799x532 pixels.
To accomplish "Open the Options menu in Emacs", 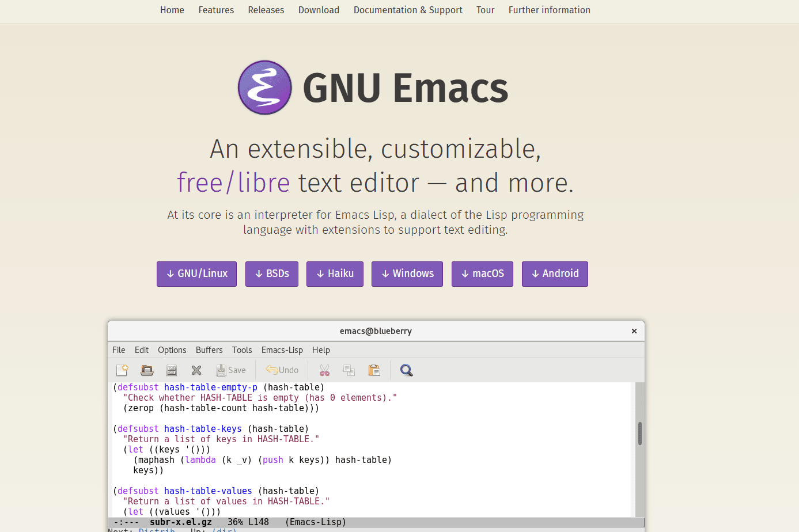I will pos(172,350).
